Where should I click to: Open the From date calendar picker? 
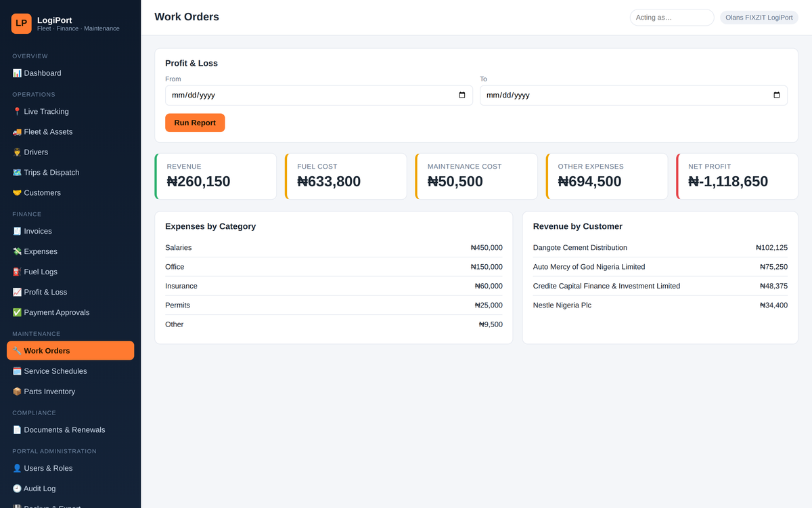(x=462, y=96)
